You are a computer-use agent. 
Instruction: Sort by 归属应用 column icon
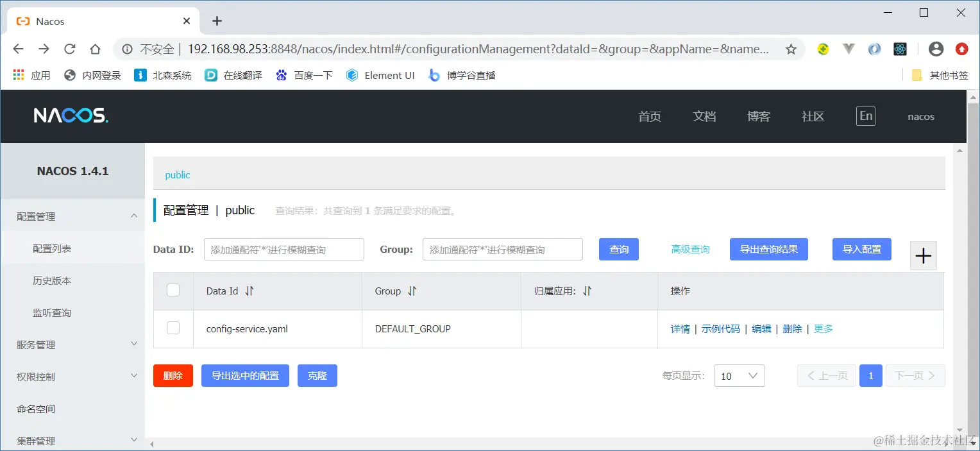(587, 291)
